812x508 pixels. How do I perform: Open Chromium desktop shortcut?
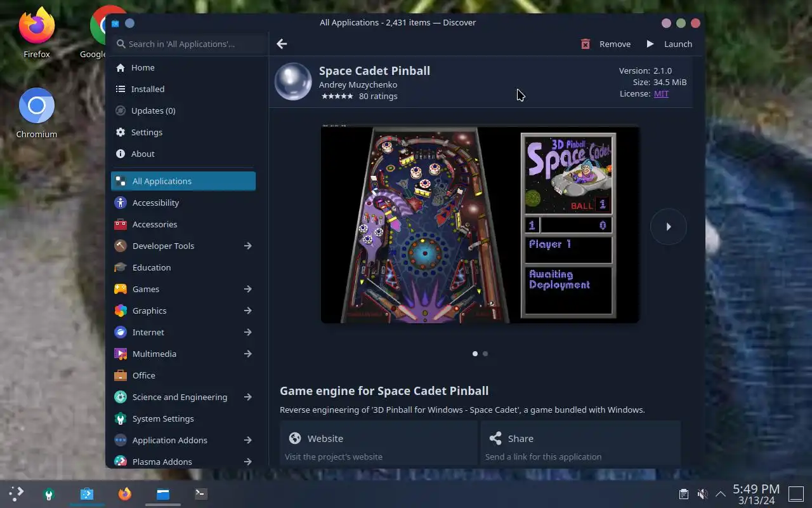[x=37, y=114]
